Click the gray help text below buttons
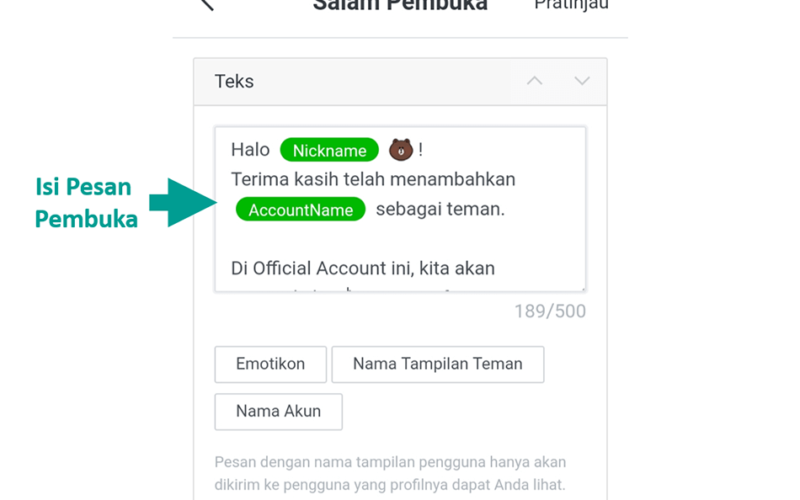 (390, 473)
